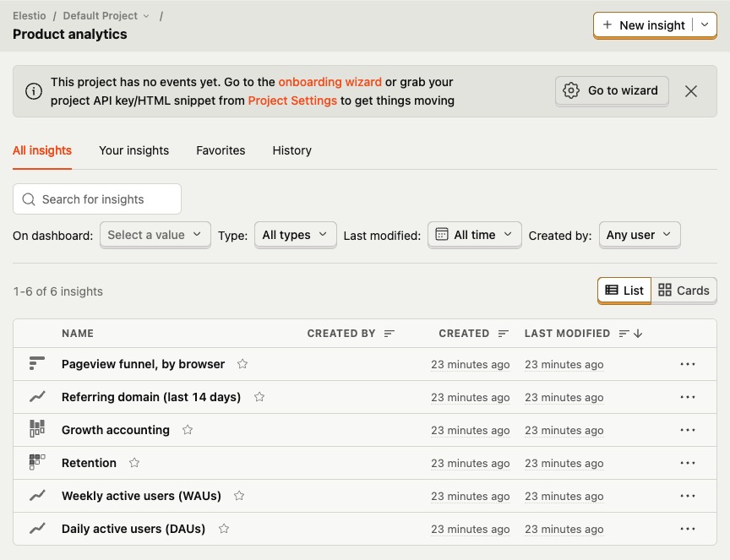The image size is (730, 560).
Task: Switch the view to Cards
Action: click(x=684, y=291)
